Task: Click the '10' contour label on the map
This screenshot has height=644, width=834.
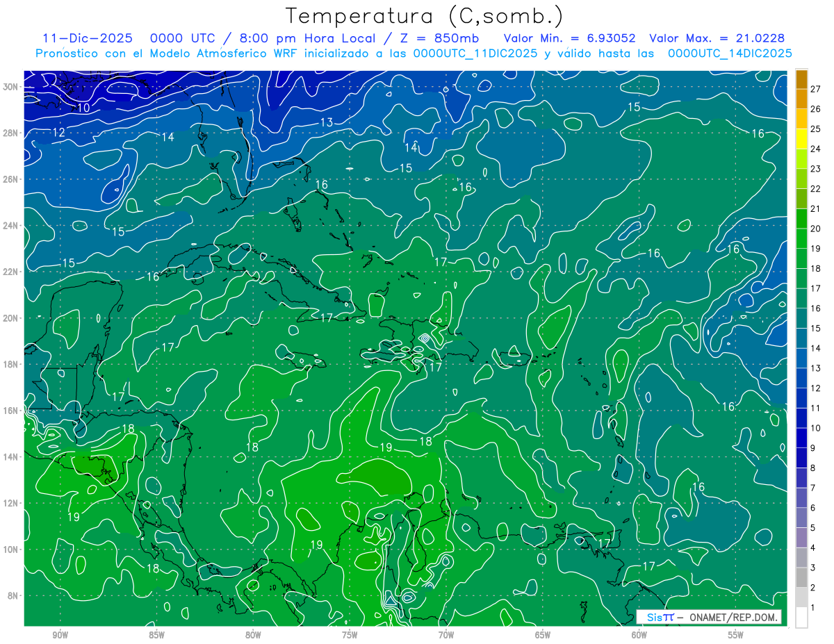Action: 83,108
